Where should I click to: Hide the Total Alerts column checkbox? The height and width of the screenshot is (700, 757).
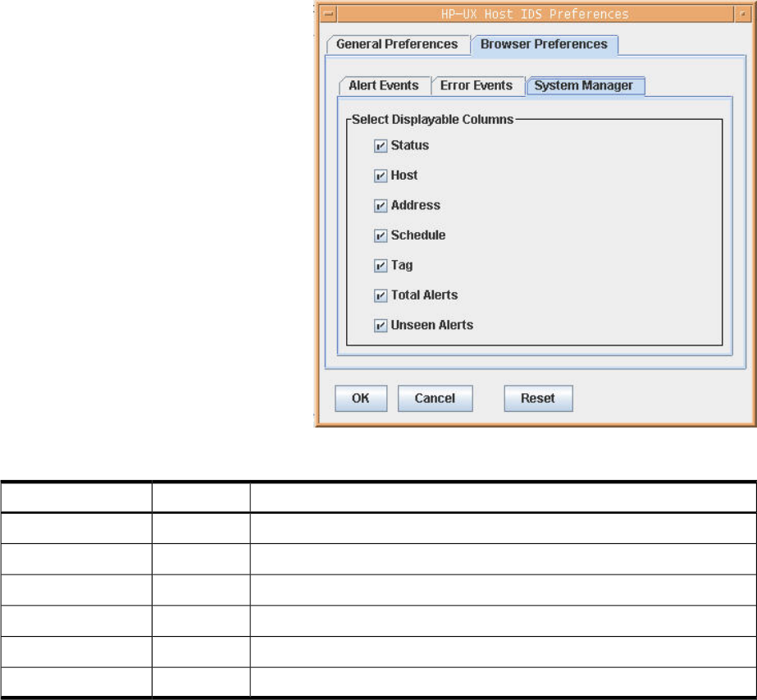381,295
